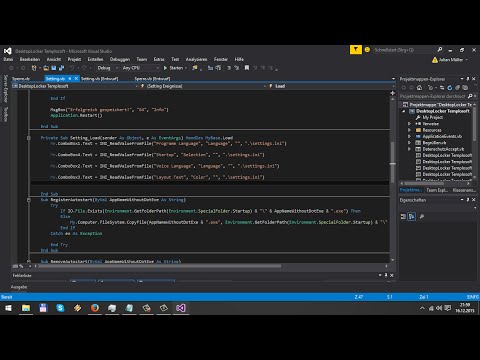Screen dimensions: 480x360
Task: Click the toolbar bookmark icon
Action: point(247,68)
